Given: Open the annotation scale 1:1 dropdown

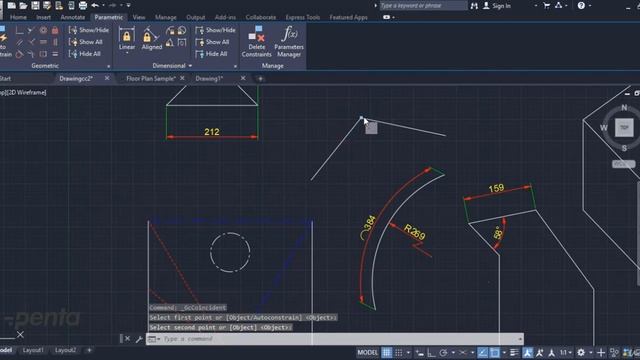Looking at the screenshot, I should click(565, 352).
